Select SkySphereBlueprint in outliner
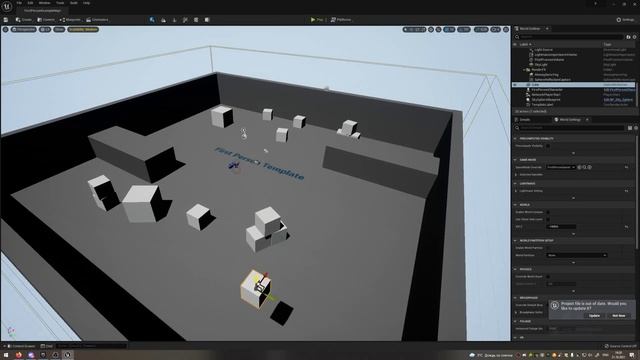 (546, 100)
